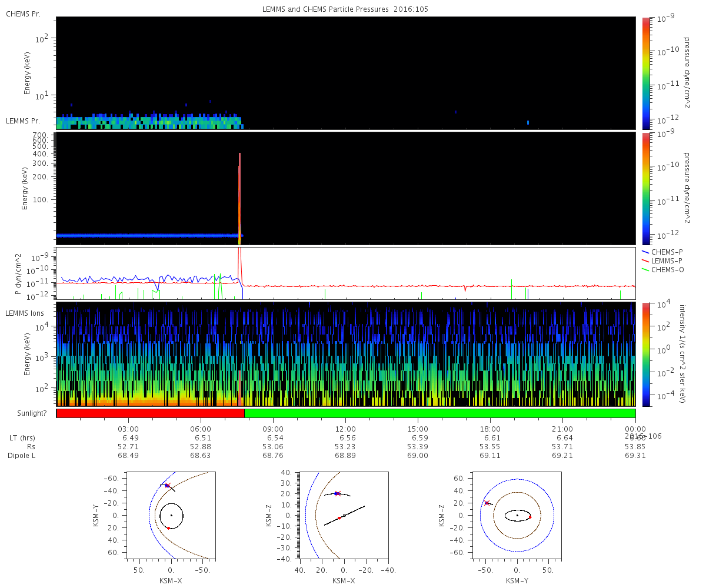The image size is (706, 588).
Task: Click the 03:00 time tick label
Action: click(x=128, y=429)
